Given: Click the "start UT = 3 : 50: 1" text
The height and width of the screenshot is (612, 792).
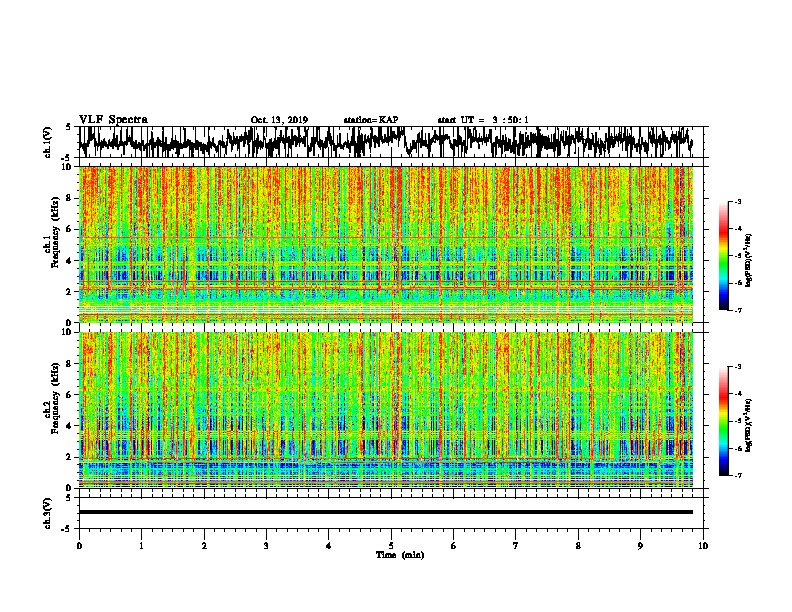Looking at the screenshot, I should (483, 120).
